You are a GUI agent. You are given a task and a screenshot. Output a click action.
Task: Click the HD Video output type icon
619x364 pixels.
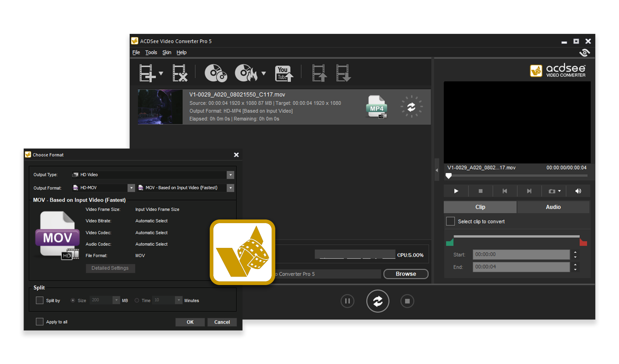[x=75, y=175]
